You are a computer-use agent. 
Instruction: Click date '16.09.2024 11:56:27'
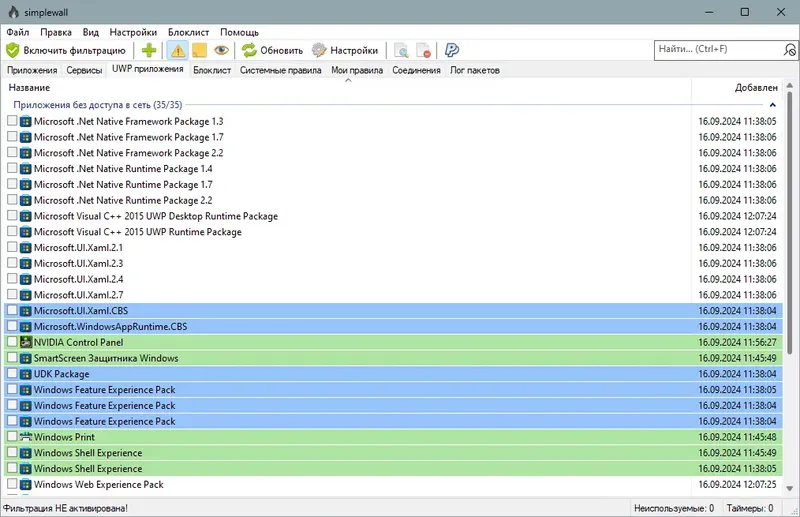pos(737,342)
